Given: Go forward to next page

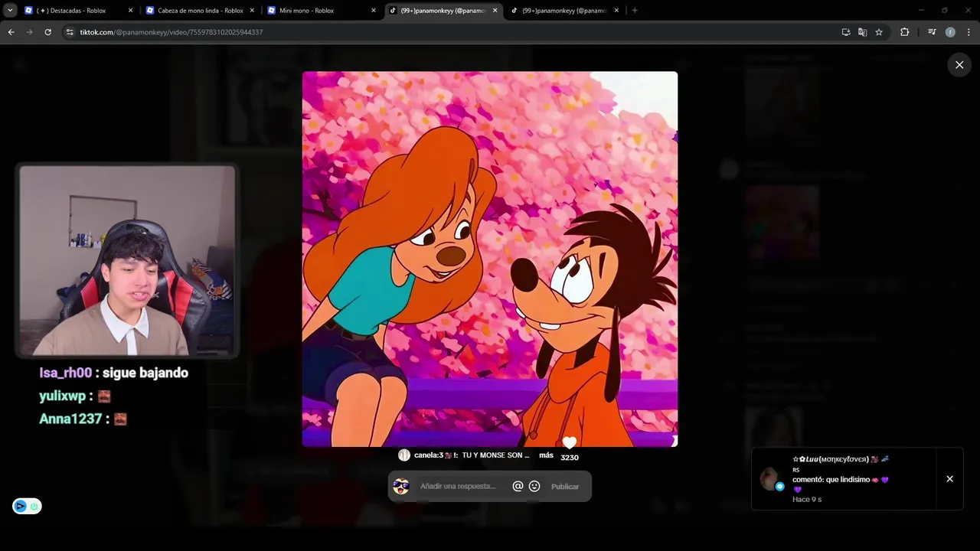Looking at the screenshot, I should coord(29,32).
